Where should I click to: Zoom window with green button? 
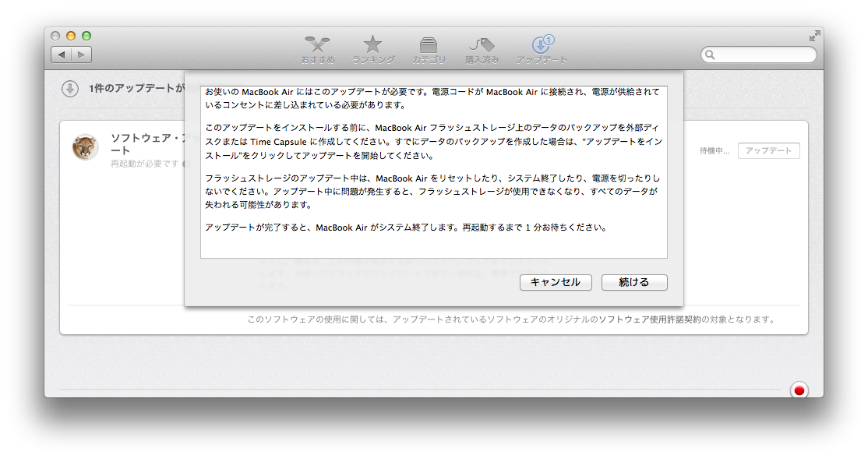pyautogui.click(x=86, y=36)
